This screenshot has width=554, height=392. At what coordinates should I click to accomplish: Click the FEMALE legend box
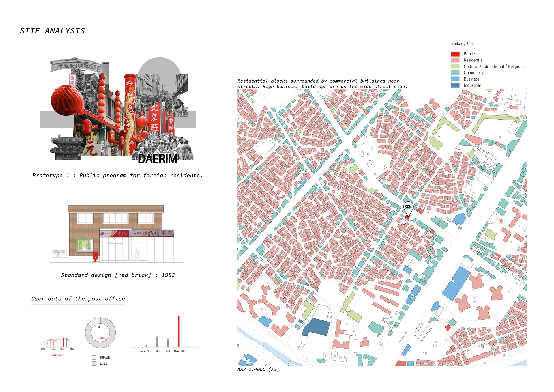pyautogui.click(x=94, y=357)
